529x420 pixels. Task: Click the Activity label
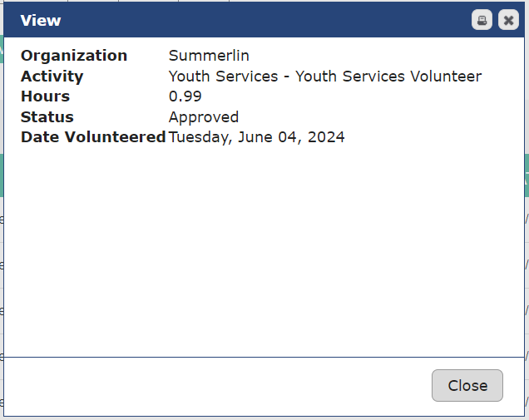[52, 77]
